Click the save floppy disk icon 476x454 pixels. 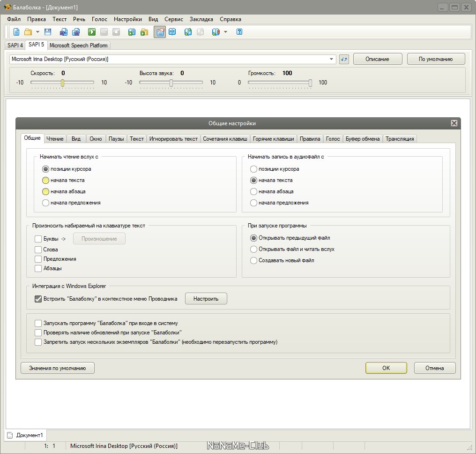tap(48, 32)
